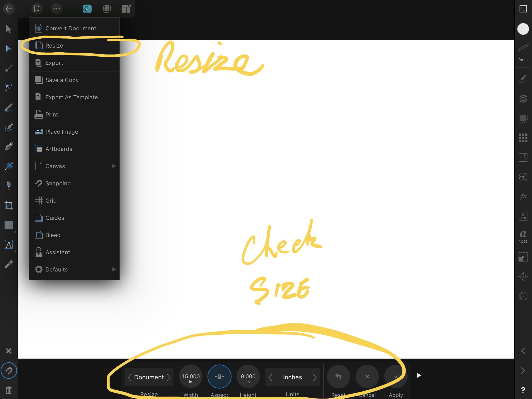Apply the resize changes
Screen dimensions: 532x399
(x=396, y=376)
